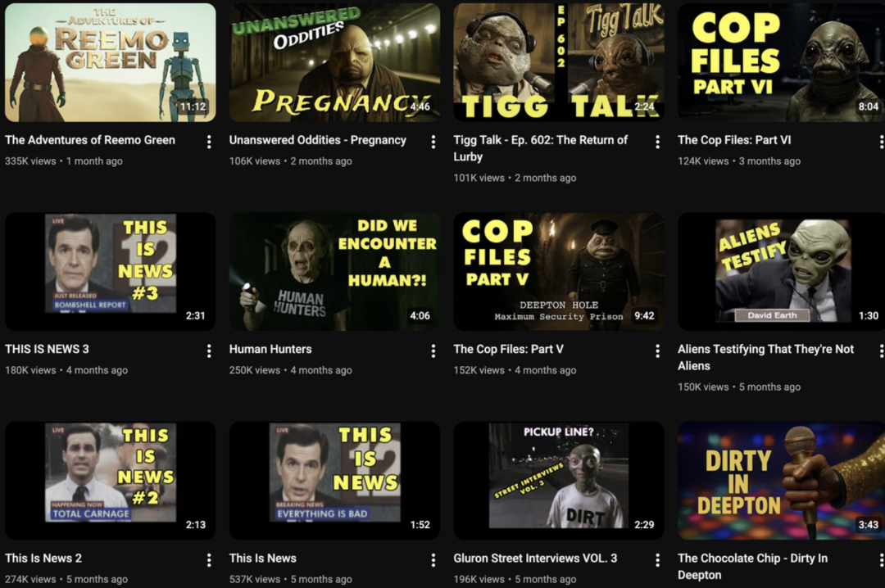The width and height of the screenshot is (885, 588).
Task: Click the title 'The Cop Files: Part VI'
Action: click(x=734, y=140)
